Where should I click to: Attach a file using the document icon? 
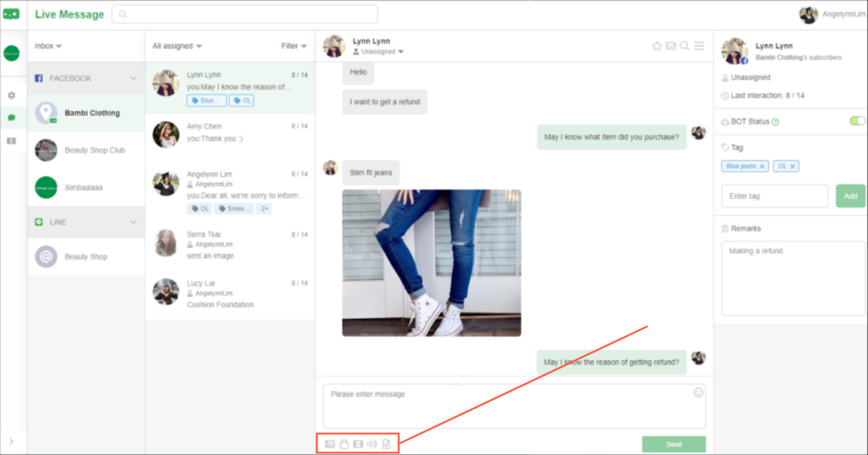point(386,444)
